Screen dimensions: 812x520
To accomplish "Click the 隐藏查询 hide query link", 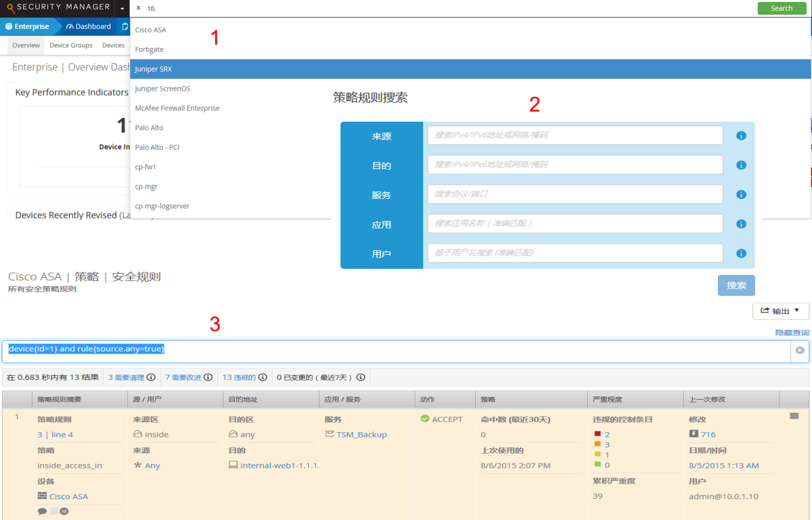I will [x=792, y=333].
